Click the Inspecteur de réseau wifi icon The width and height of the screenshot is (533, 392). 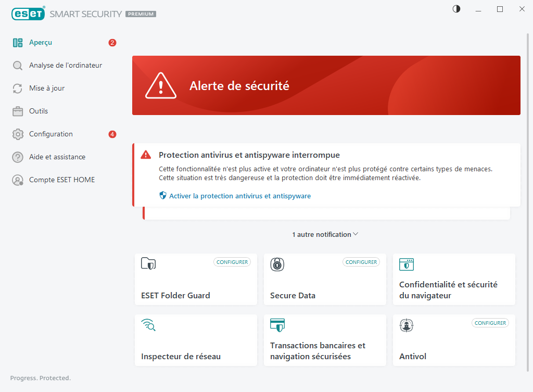(148, 325)
